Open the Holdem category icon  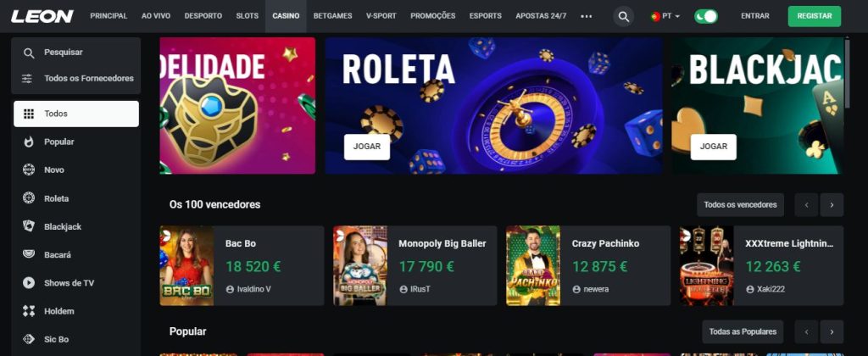(x=29, y=311)
